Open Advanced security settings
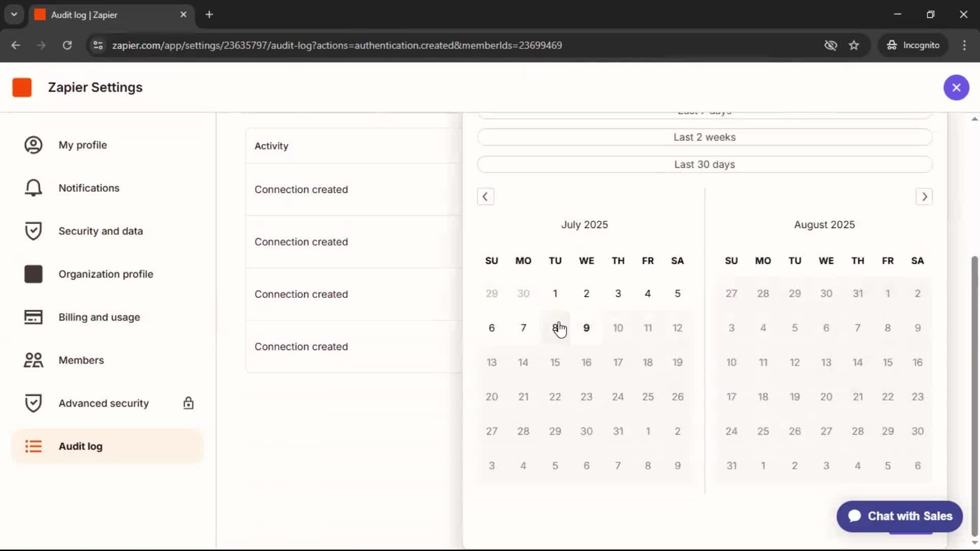980x551 pixels. point(108,403)
